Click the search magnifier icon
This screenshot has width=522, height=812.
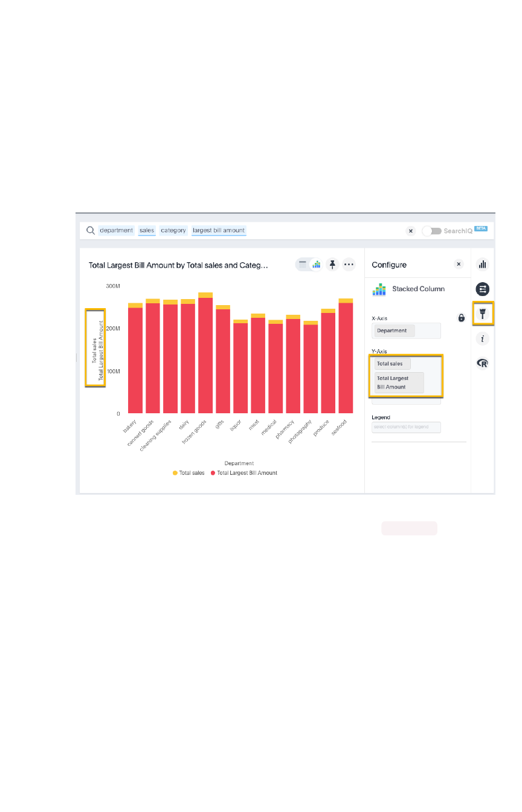coord(91,230)
